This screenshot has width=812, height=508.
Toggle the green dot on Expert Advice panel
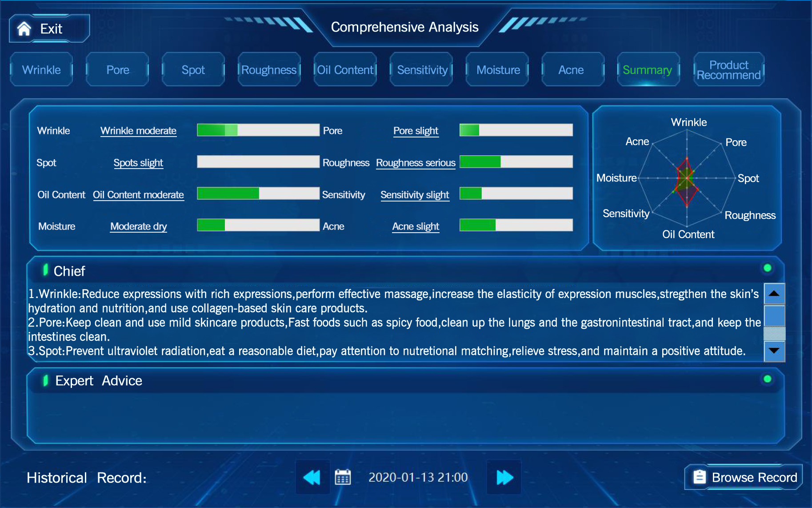[x=767, y=379]
